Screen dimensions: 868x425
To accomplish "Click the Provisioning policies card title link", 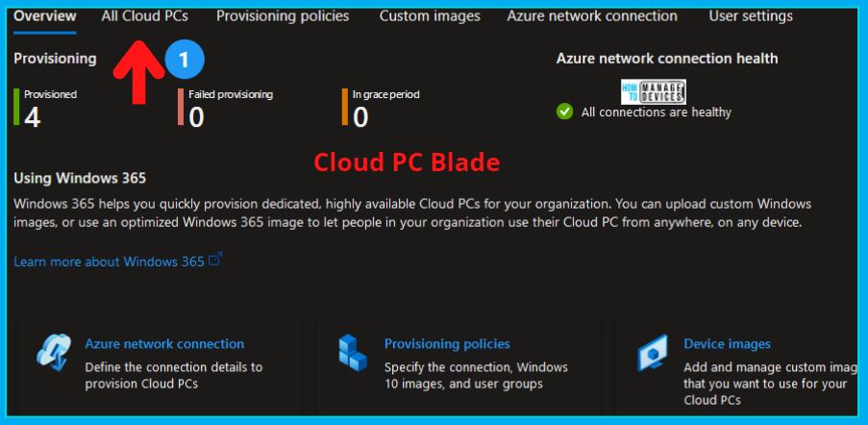I will pos(447,343).
